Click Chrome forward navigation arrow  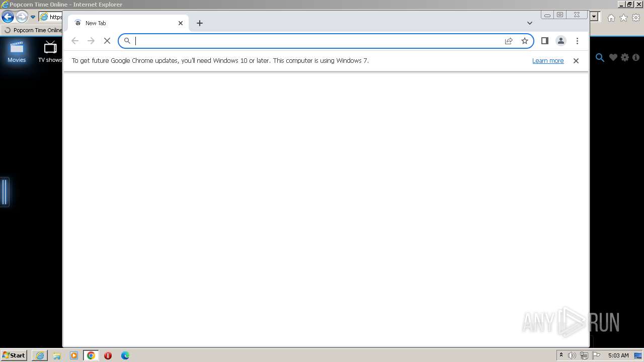(91, 41)
